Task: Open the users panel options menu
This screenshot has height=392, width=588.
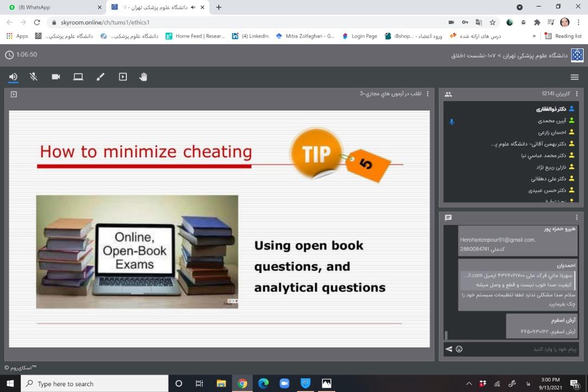Action: [577, 94]
